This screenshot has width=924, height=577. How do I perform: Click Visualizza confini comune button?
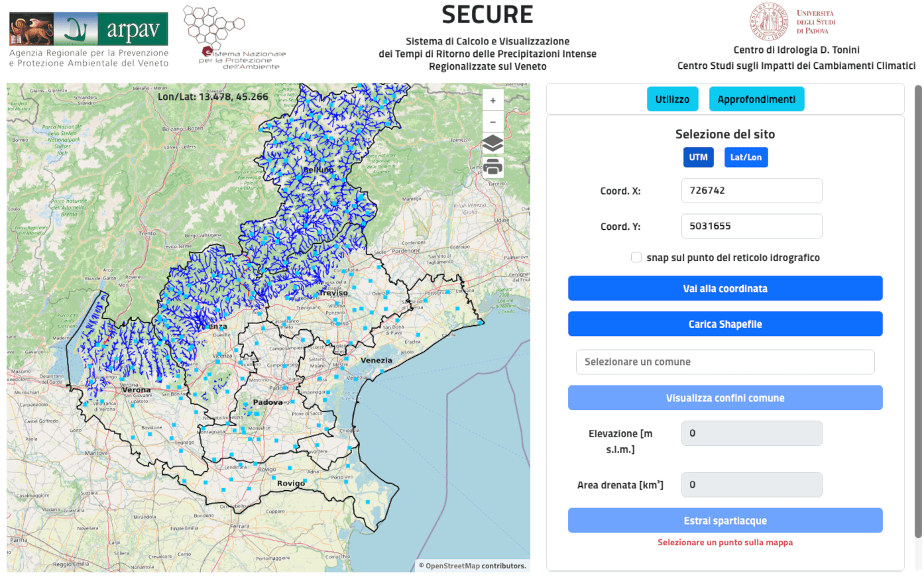click(x=725, y=397)
